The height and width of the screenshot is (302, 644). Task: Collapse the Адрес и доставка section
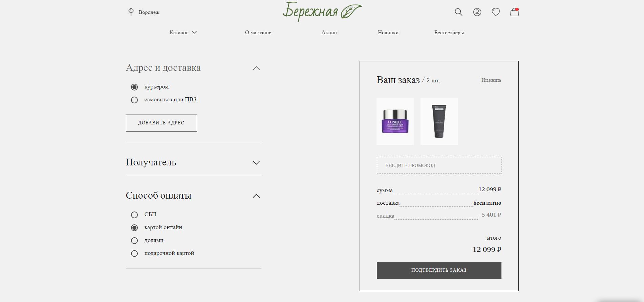pyautogui.click(x=256, y=68)
